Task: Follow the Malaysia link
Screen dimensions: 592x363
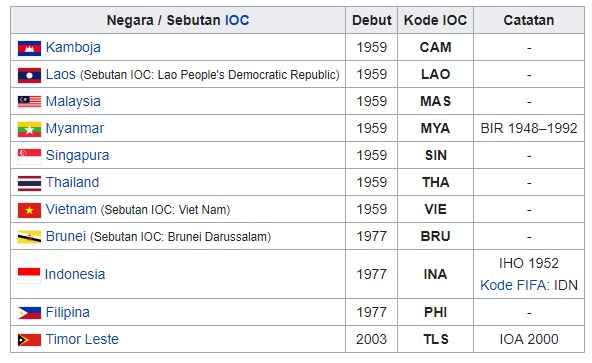Action: (x=73, y=101)
